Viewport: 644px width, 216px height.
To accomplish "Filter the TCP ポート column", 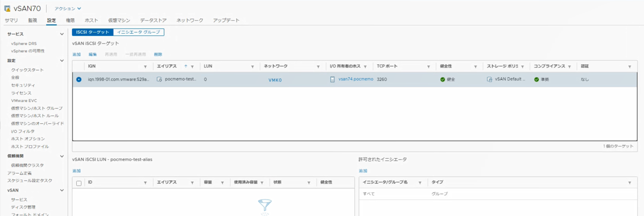I will click(x=429, y=66).
